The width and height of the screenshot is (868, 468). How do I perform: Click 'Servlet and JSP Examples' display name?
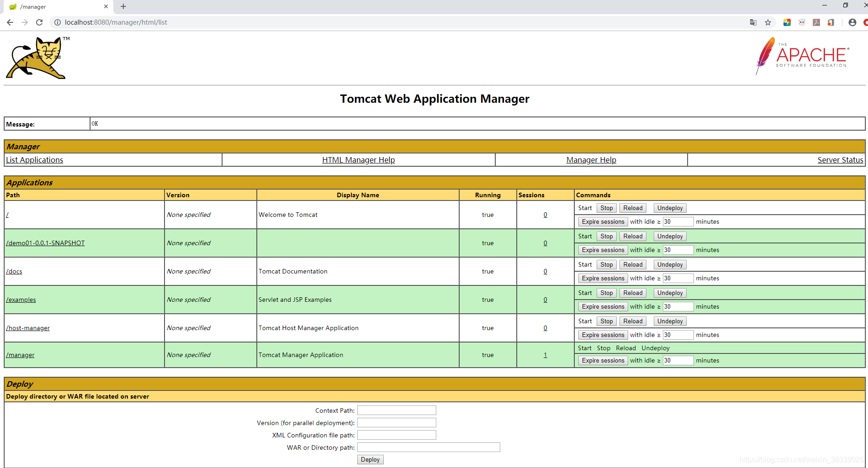click(295, 300)
